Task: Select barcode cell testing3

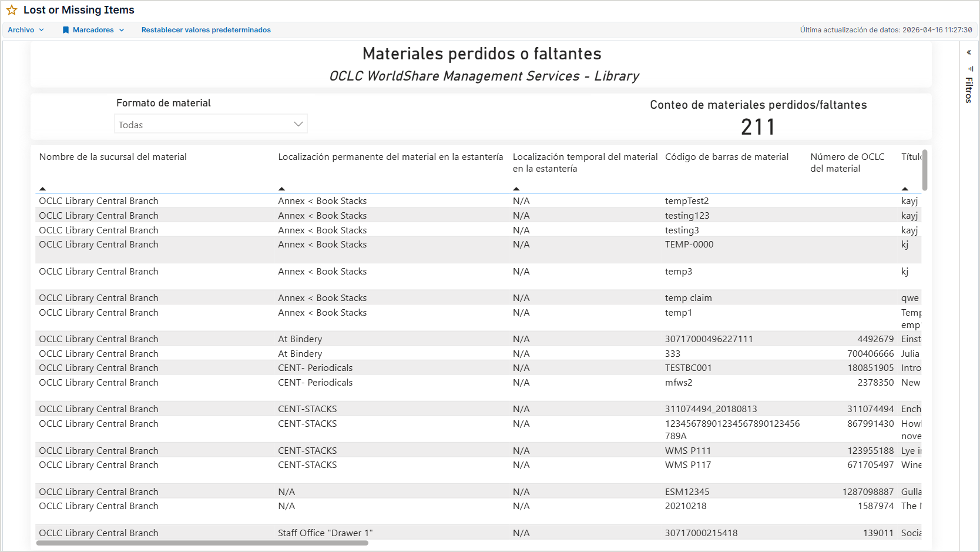Action: (682, 230)
